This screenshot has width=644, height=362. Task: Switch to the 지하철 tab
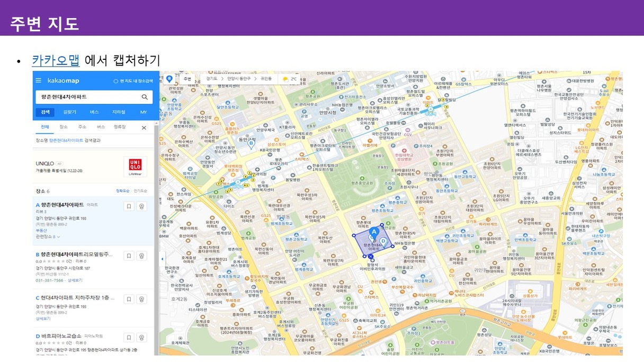119,112
